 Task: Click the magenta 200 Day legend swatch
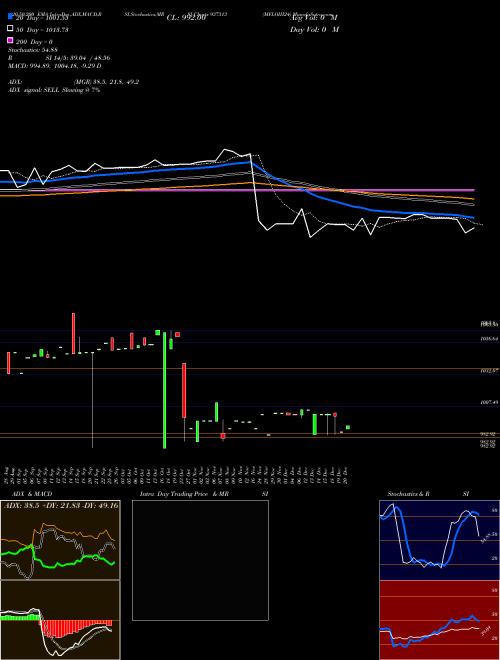pyautogui.click(x=11, y=41)
